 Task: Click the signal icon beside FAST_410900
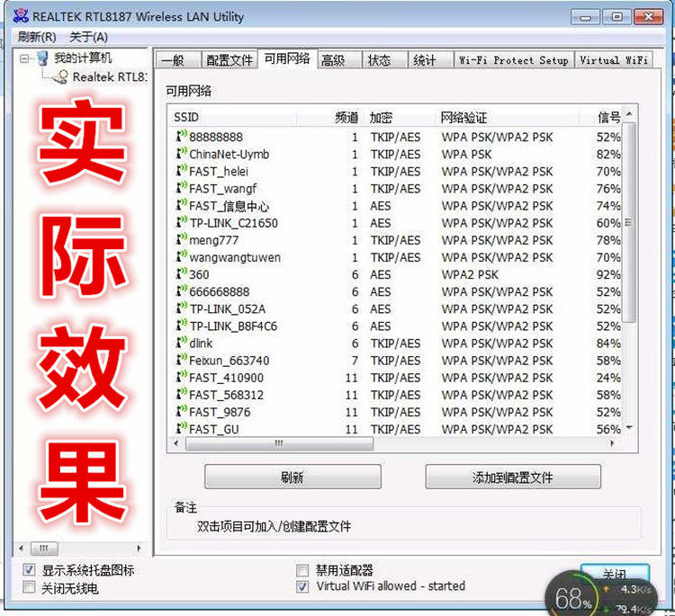coord(181,378)
